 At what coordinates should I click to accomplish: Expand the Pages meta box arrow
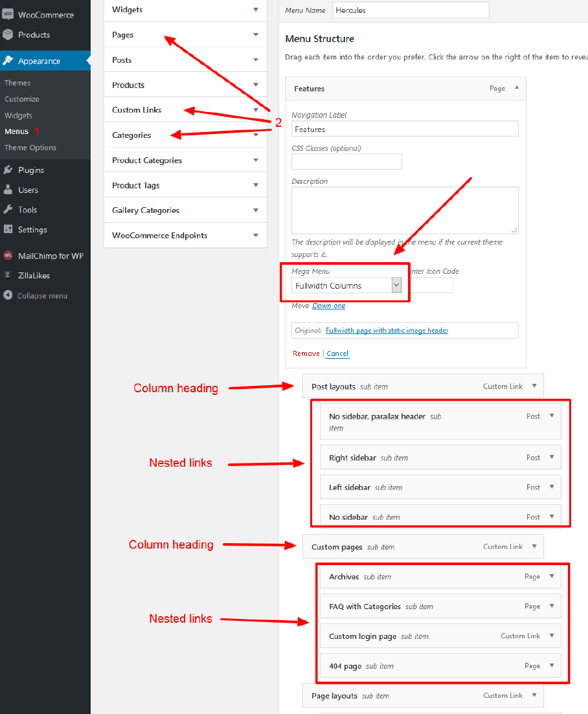tap(256, 34)
